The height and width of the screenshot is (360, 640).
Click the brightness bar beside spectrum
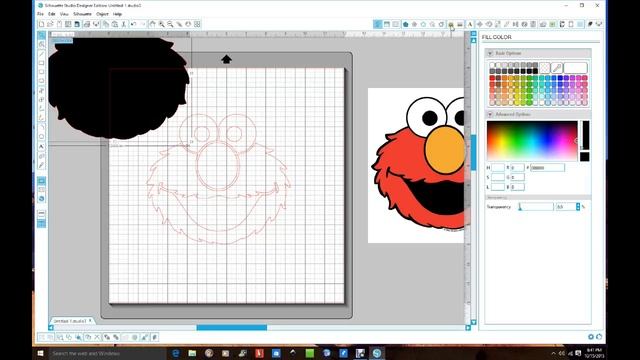[585, 135]
